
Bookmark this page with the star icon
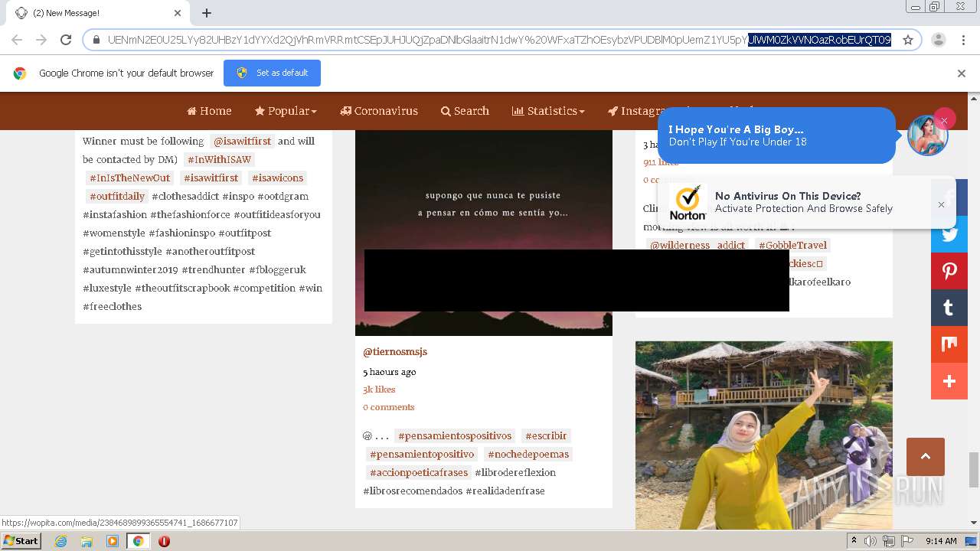pos(908,40)
